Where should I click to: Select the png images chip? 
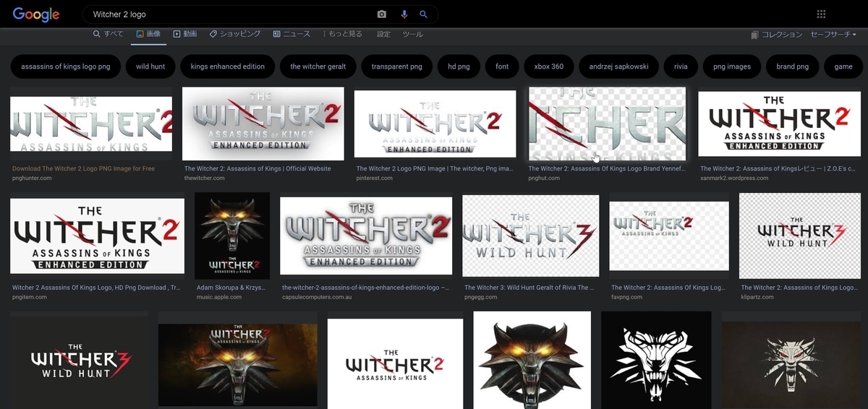click(x=732, y=66)
